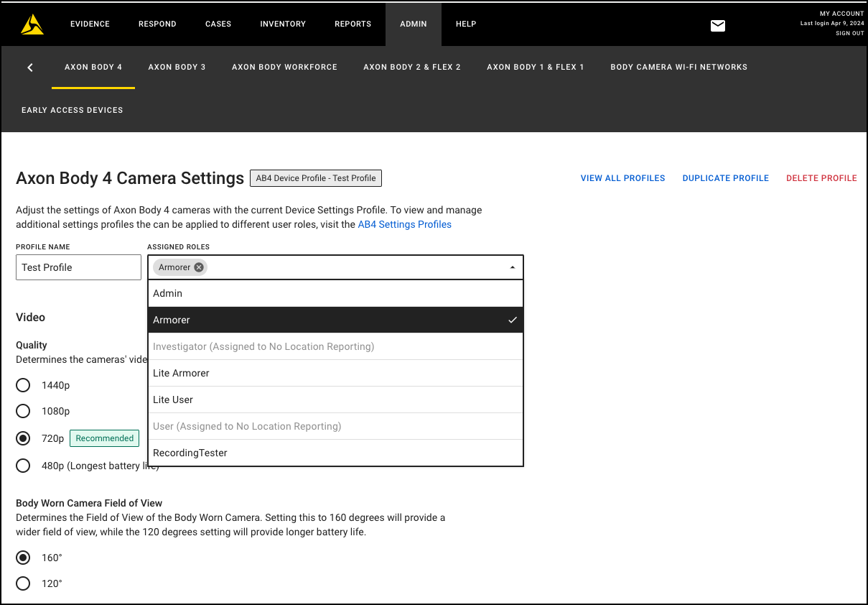Pick Lite Armorer in roles dropdown
The height and width of the screenshot is (605, 868).
coord(335,373)
